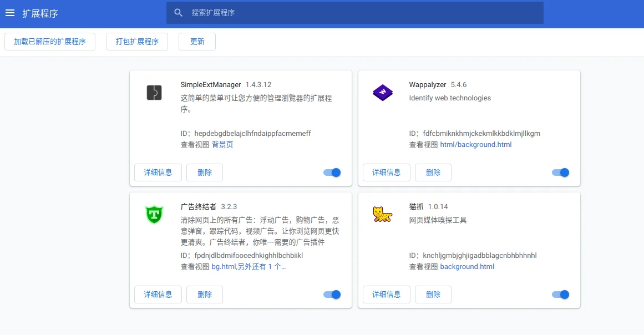Open 详细信息 for SimpleExtManager
The image size is (644, 335).
tap(158, 172)
